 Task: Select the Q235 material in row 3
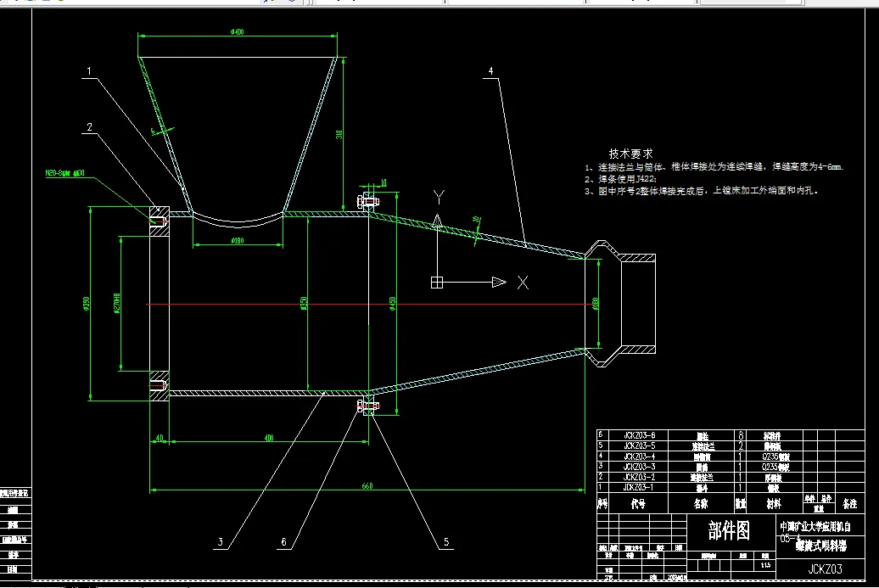(x=775, y=467)
